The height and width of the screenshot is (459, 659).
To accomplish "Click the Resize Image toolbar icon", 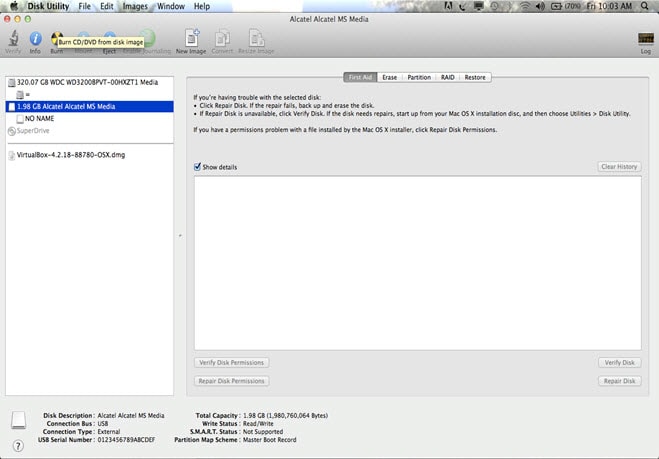I will (256, 38).
